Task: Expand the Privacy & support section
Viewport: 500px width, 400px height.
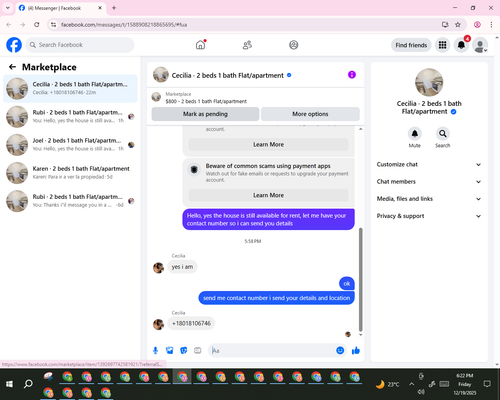Action: [x=429, y=216]
